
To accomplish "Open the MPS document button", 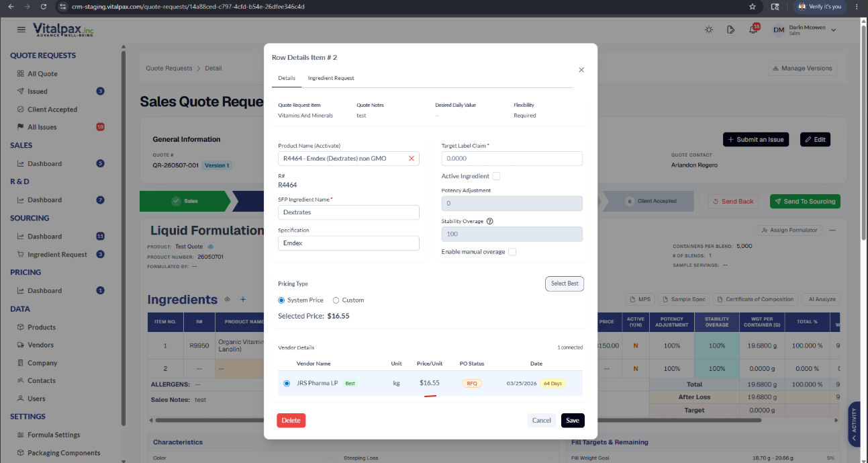I will (x=640, y=299).
